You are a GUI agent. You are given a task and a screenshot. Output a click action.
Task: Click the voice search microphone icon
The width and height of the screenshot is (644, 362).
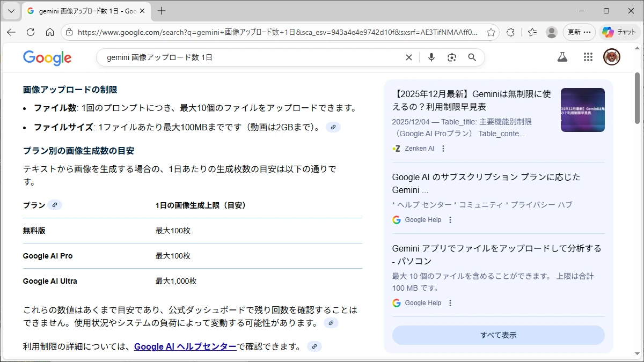tap(431, 57)
